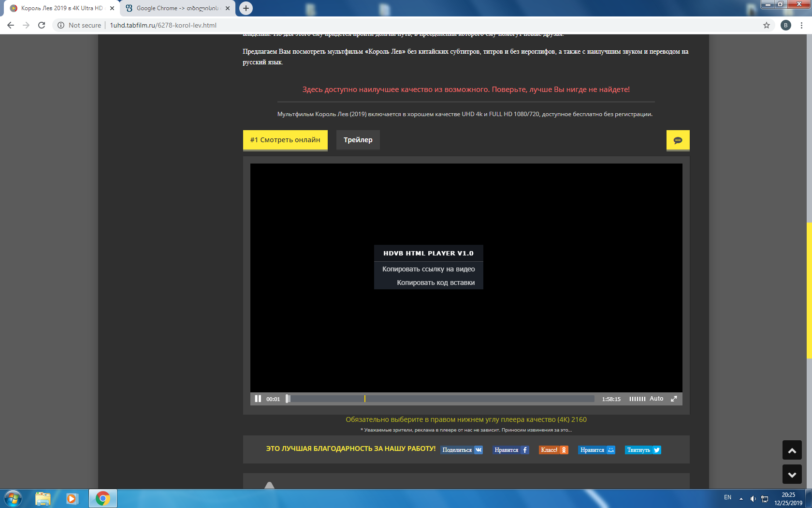The width and height of the screenshot is (812, 508).
Task: Open a new Chrome tab
Action: click(246, 8)
